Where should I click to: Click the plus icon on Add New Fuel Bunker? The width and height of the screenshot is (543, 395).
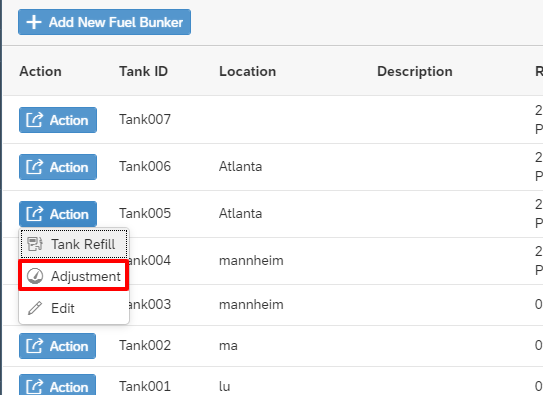(34, 22)
